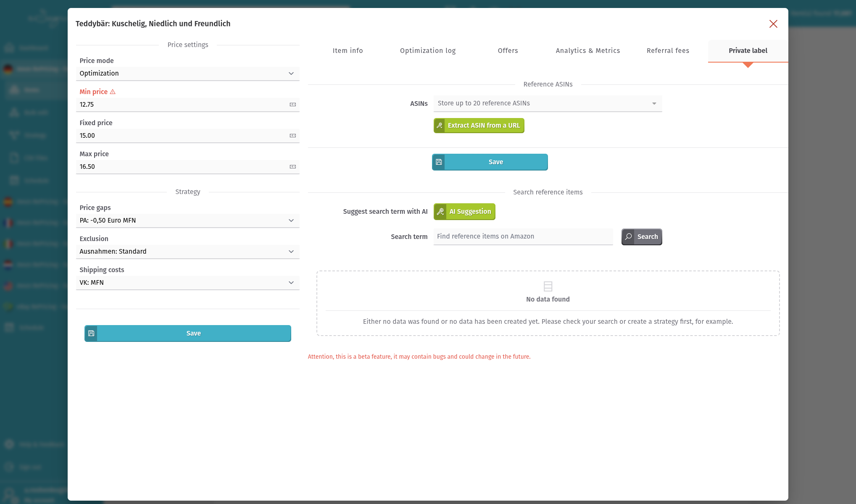The image size is (856, 504).
Task: Go to the Referral fees tab
Action: pyautogui.click(x=667, y=51)
